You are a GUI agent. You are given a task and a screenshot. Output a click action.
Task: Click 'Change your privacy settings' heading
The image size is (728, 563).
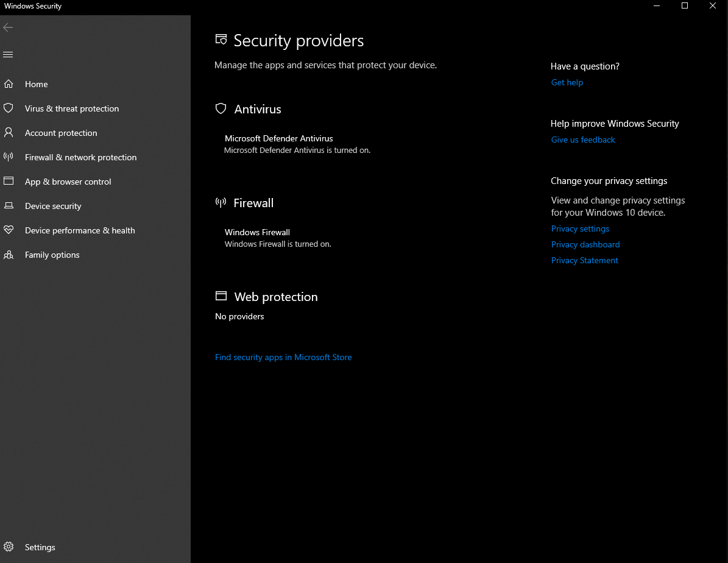[609, 181]
